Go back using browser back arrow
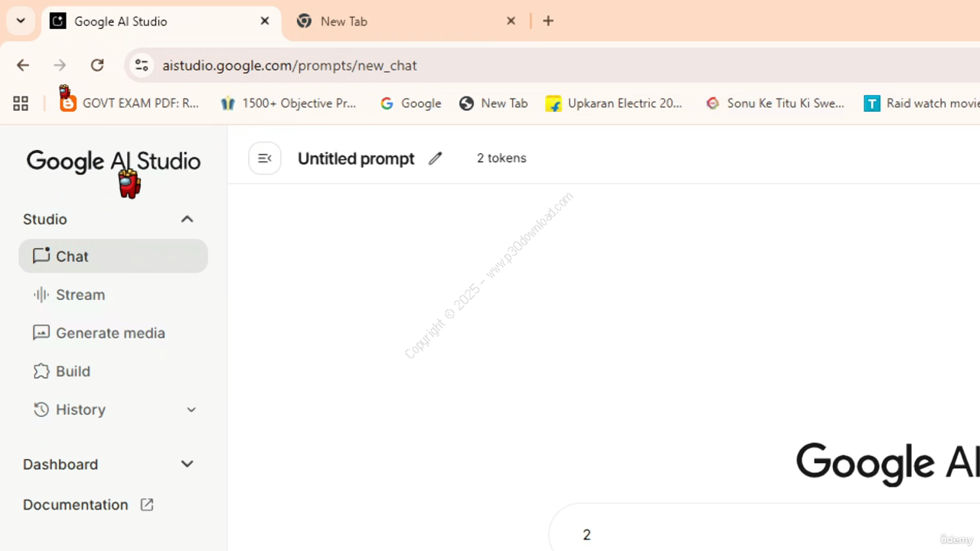 (23, 65)
